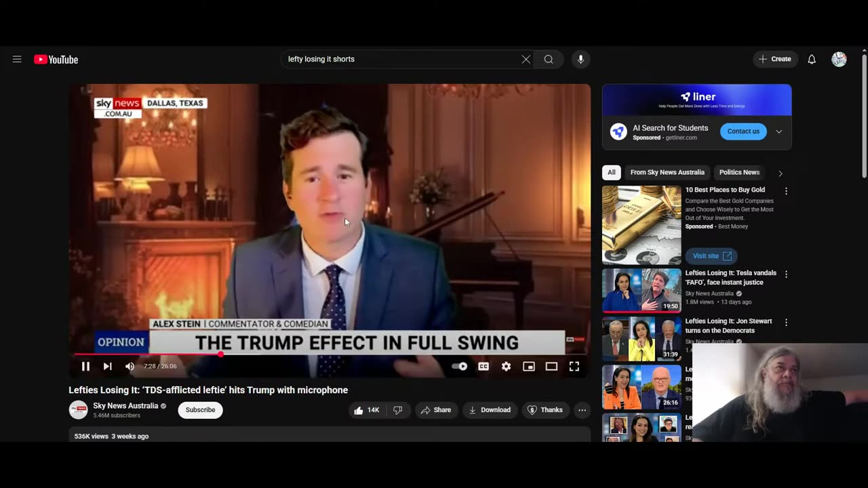Image resolution: width=868 pixels, height=488 pixels.
Task: Go to the YouTube home logo
Action: pyautogui.click(x=56, y=60)
